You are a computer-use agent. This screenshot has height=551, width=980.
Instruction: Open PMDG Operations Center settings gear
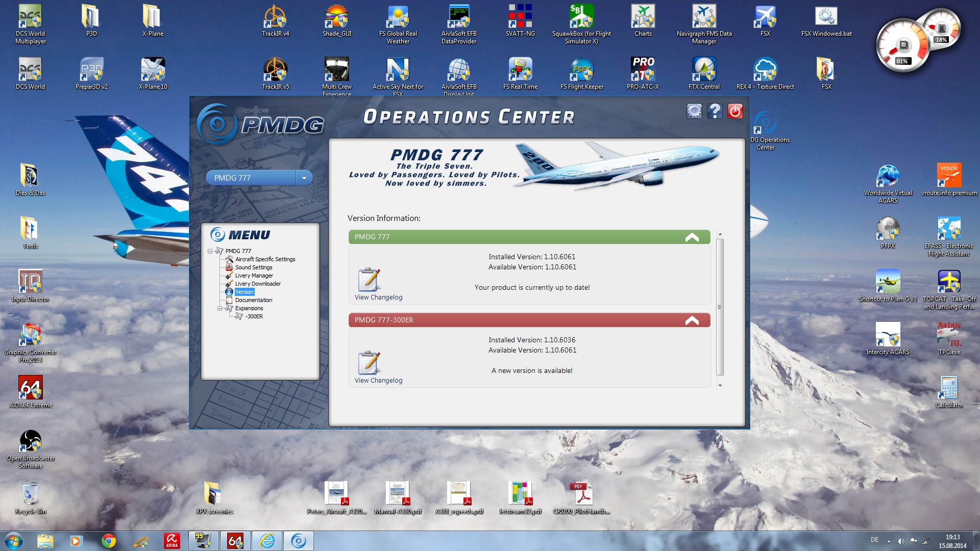coord(694,111)
